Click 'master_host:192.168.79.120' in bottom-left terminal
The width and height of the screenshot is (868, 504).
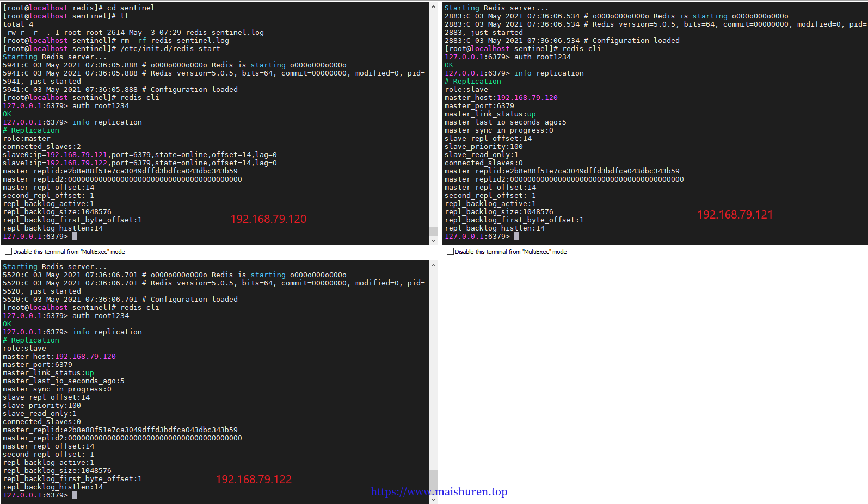tap(59, 357)
